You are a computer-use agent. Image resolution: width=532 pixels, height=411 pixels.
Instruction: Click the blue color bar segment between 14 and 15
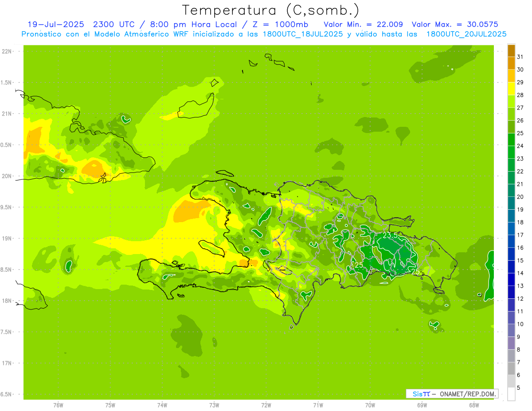tap(511, 267)
